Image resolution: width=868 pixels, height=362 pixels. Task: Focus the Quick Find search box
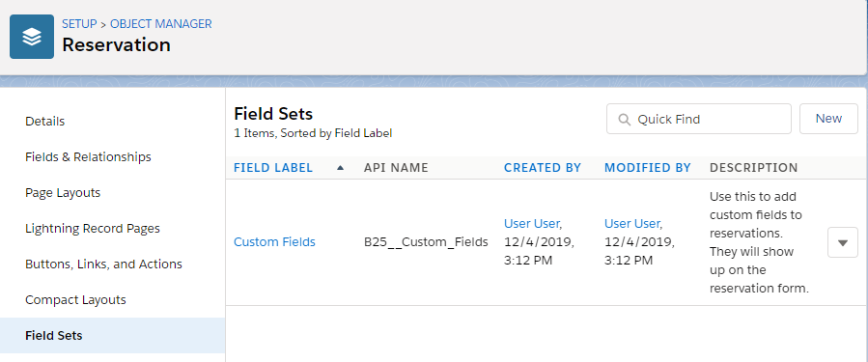tap(699, 119)
